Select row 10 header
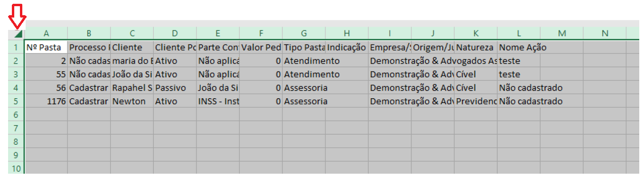644x177 pixels. tap(16, 168)
